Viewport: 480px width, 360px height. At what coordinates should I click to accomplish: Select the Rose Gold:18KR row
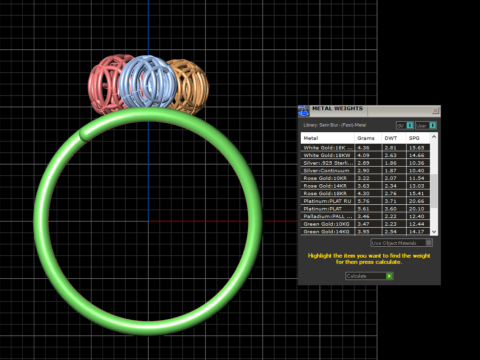(365, 193)
